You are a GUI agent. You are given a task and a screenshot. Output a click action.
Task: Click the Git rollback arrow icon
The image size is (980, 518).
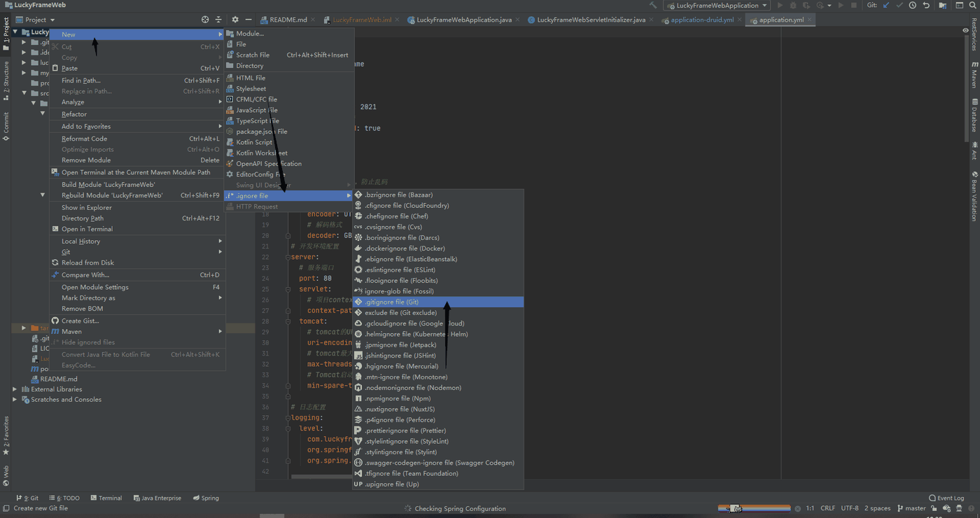(926, 6)
